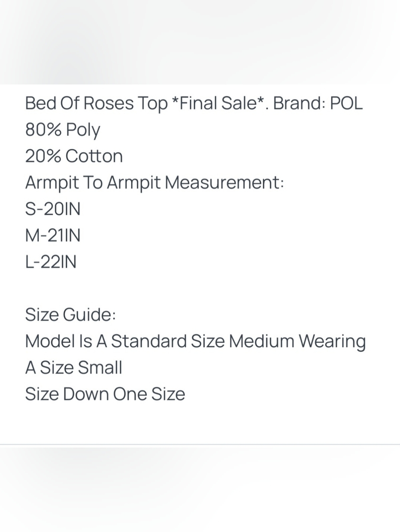This screenshot has height=532, width=400.
Task: Click the 'Size Down One Size' recommendation
Action: point(105,394)
